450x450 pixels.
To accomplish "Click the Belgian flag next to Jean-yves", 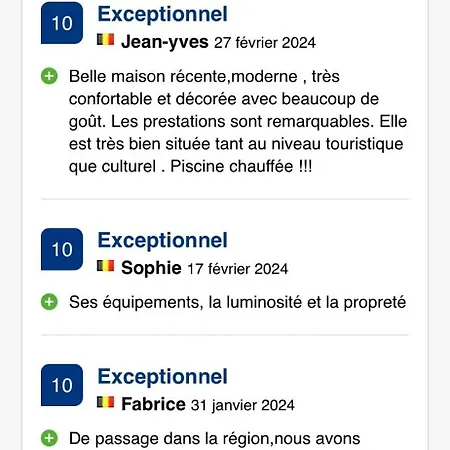I will (106, 39).
